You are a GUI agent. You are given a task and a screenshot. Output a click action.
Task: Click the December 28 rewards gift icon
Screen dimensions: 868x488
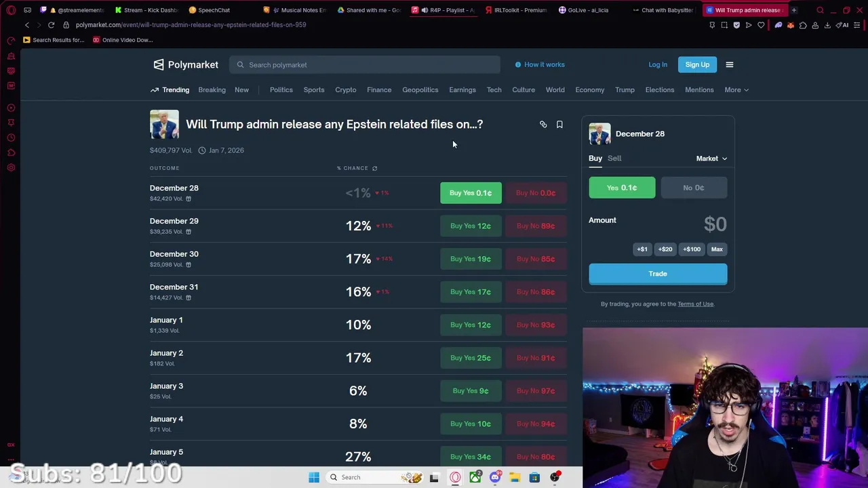coord(189,199)
